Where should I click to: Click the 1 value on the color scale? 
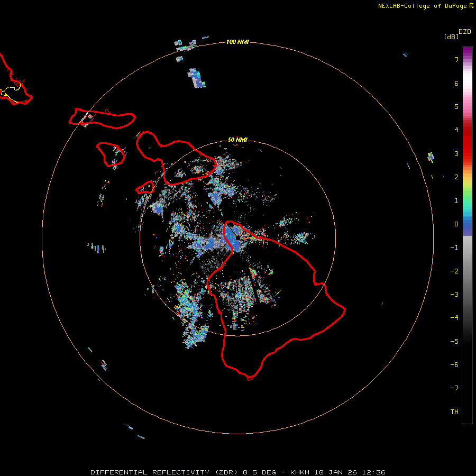(456, 200)
